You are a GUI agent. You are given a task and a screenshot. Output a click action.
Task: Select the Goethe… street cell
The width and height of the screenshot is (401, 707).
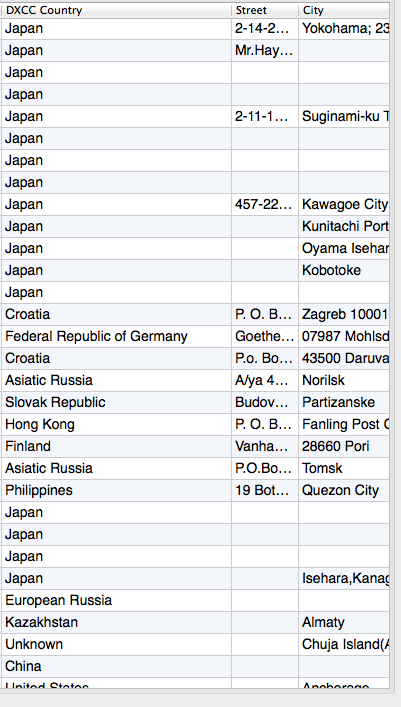point(265,336)
